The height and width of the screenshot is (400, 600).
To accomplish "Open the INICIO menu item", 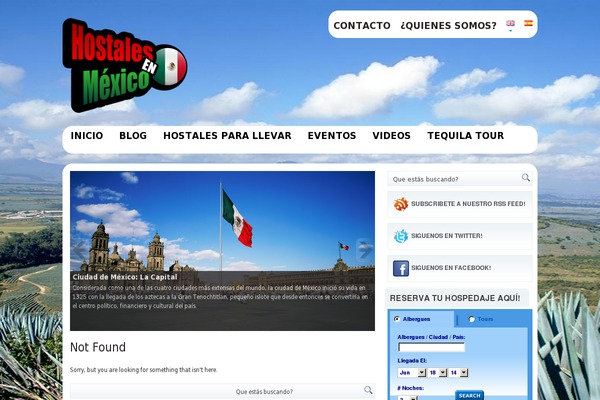I will click(87, 136).
